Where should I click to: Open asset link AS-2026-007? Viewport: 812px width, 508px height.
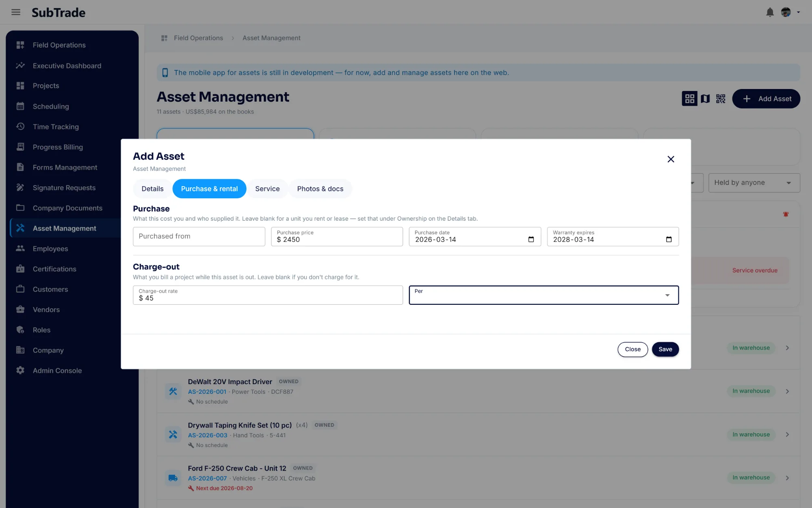click(x=207, y=478)
